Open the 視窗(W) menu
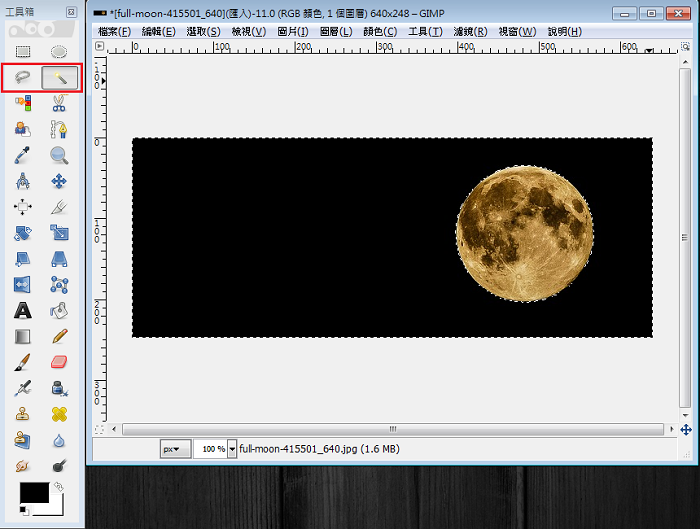Viewport: 700px width, 529px height. point(517,32)
